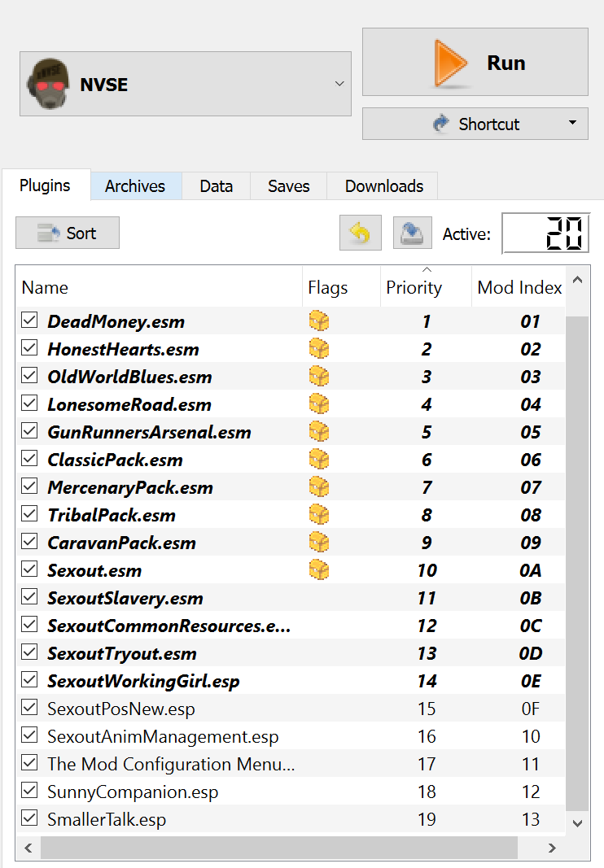604x868 pixels.
Task: Click the flag icon for MercenaryPack.esm
Action: [x=318, y=487]
